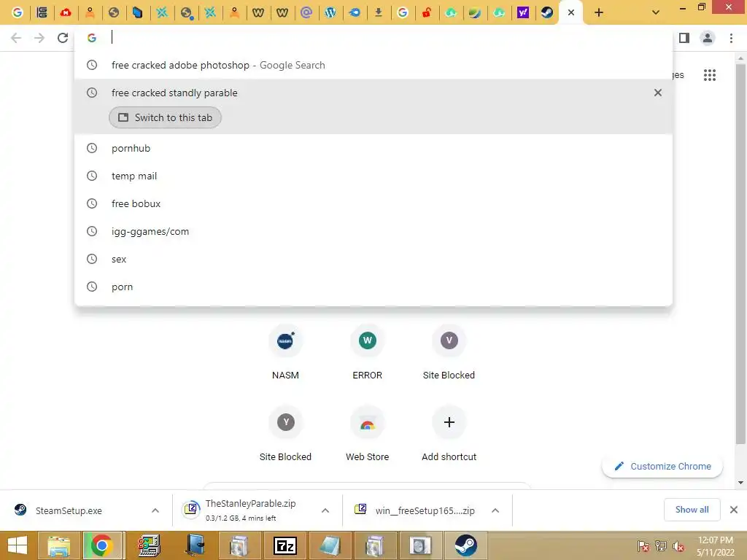747x560 pixels.
Task: Open the notepad taskbar icon
Action: 330,545
